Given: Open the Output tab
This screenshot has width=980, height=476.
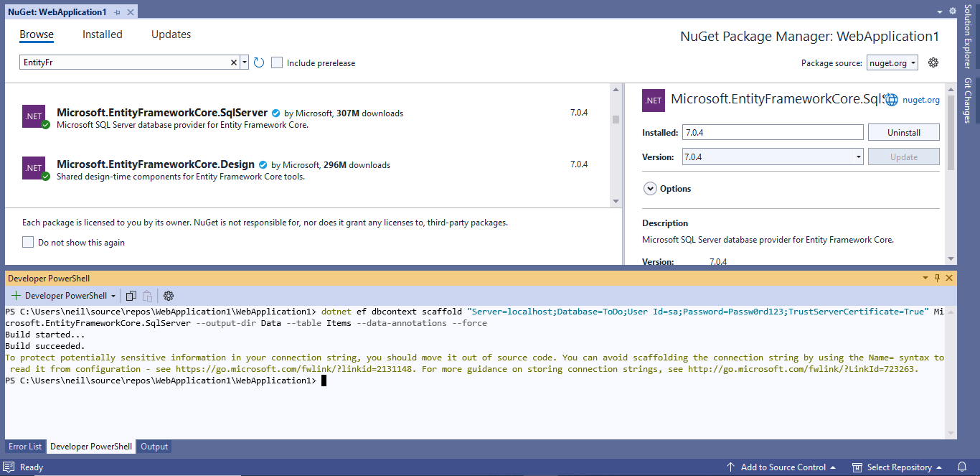Looking at the screenshot, I should (154, 447).
